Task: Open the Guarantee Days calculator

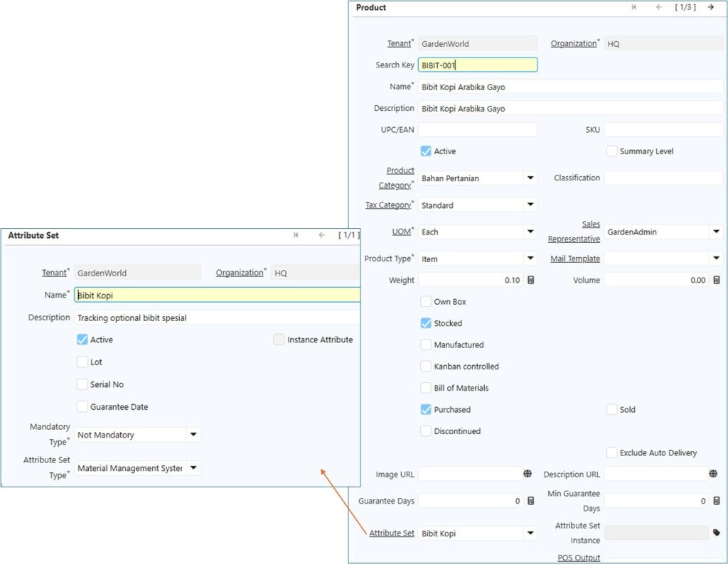Action: click(x=530, y=501)
